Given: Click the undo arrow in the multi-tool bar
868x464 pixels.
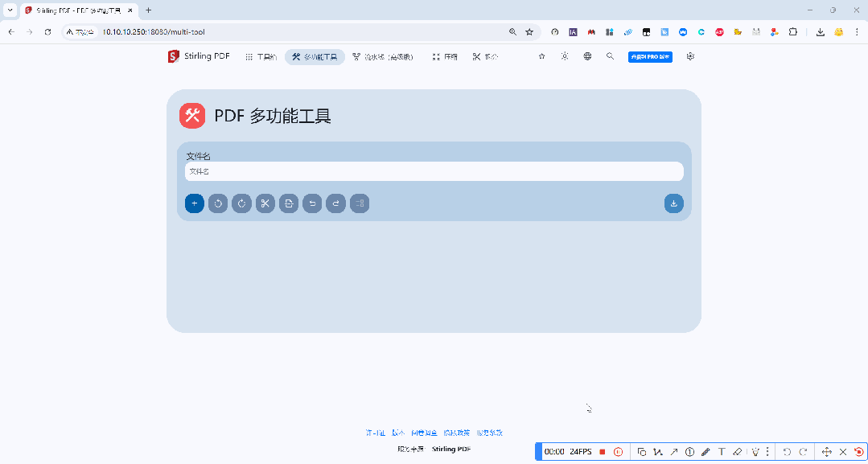Looking at the screenshot, I should (312, 203).
